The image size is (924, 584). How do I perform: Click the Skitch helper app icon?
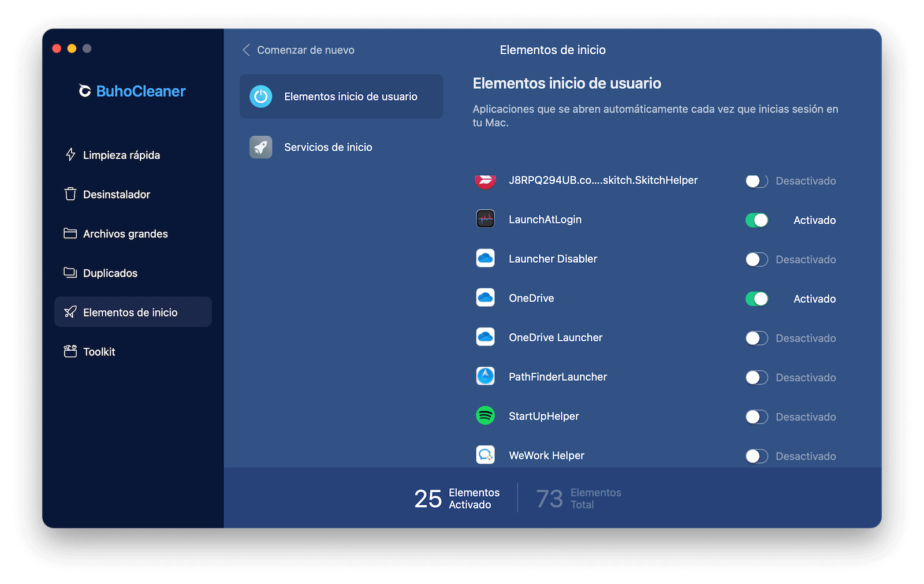pos(485,181)
